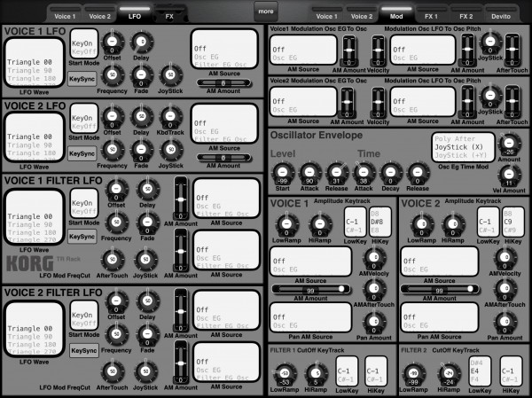532x398 pixels.
Task: Open Voice 2 Pan AM Source list
Action: [440, 317]
